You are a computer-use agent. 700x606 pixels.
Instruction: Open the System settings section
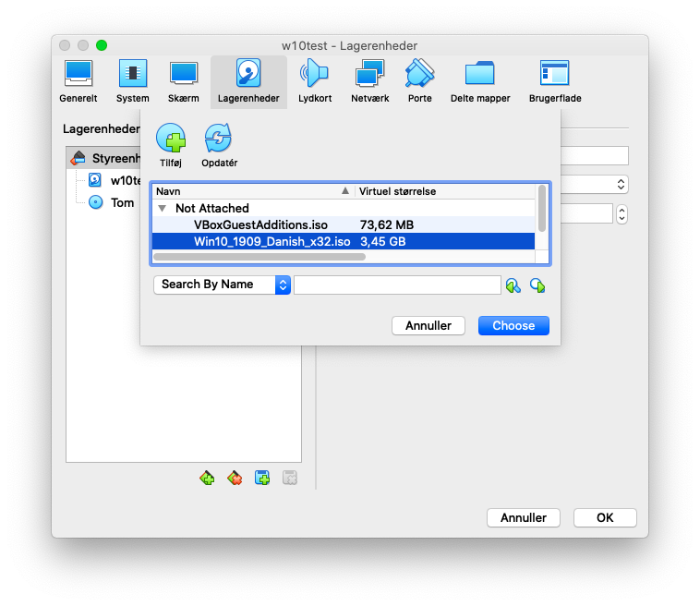(x=133, y=82)
